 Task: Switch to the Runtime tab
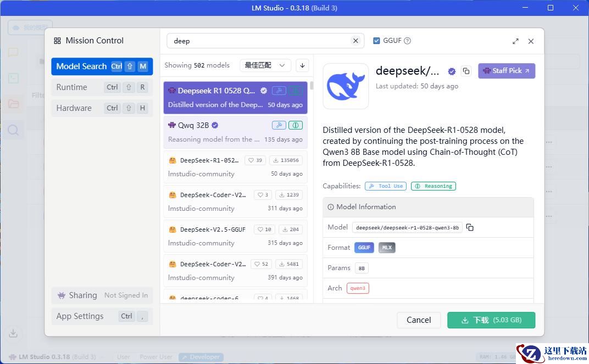pos(102,87)
